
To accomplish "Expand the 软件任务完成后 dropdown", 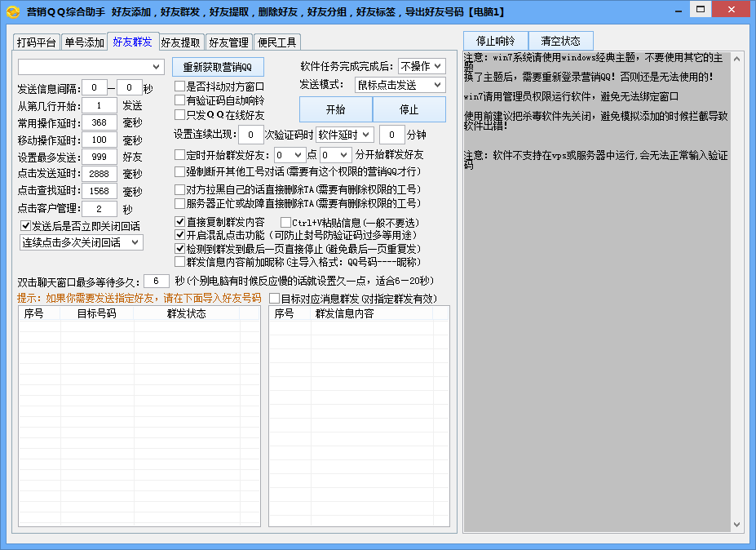I will (425, 66).
